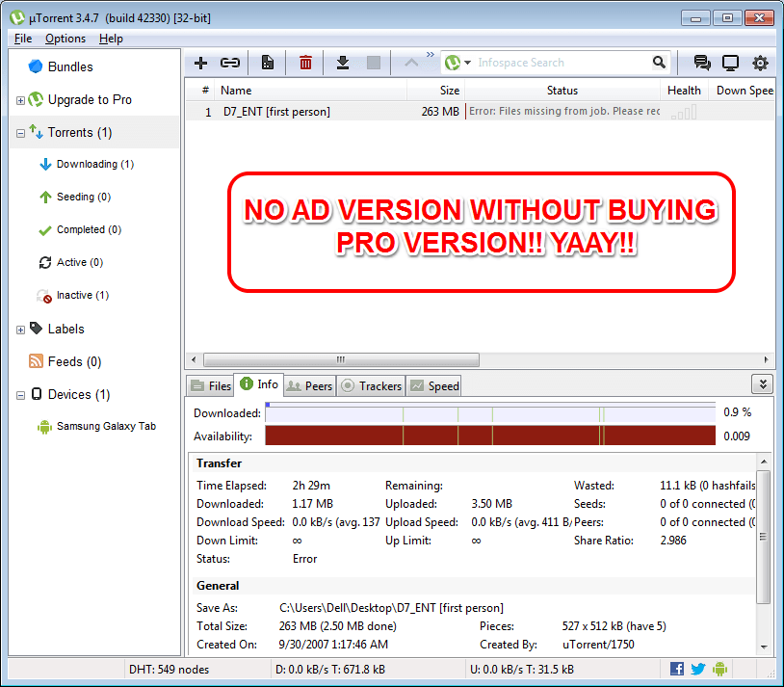Viewport: 784px width, 687px height.
Task: Select Bundles in the sidebar
Action: (70, 66)
